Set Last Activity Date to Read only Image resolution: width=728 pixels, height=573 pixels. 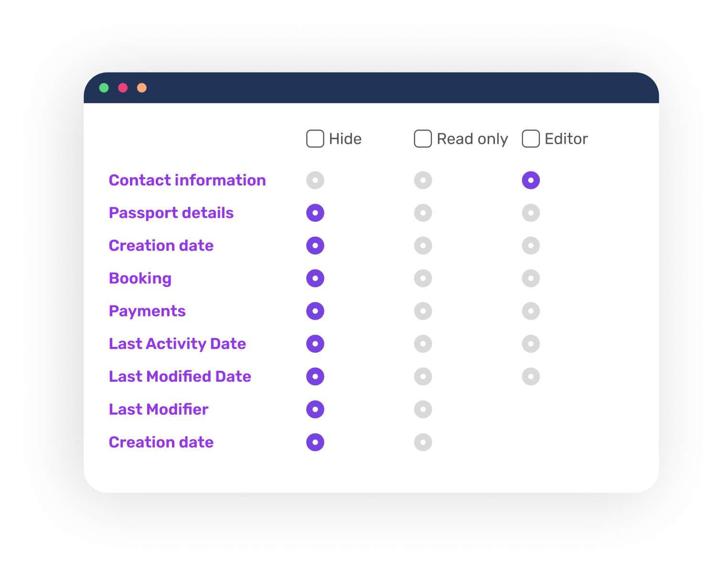tap(423, 344)
